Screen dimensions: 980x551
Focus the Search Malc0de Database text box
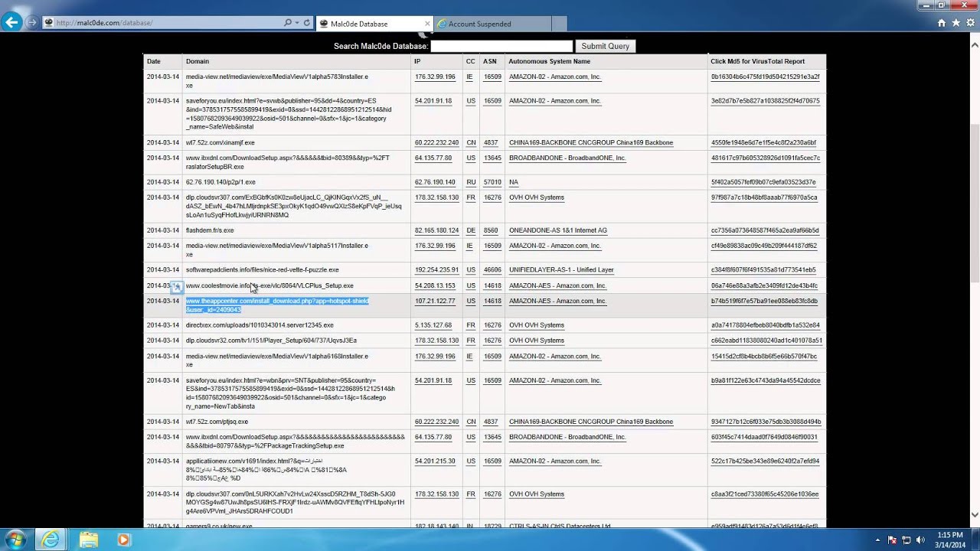(501, 46)
